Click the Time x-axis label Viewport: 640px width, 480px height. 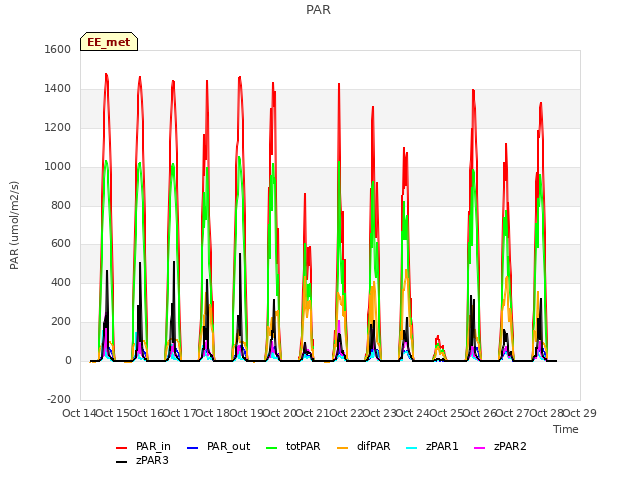(x=566, y=429)
